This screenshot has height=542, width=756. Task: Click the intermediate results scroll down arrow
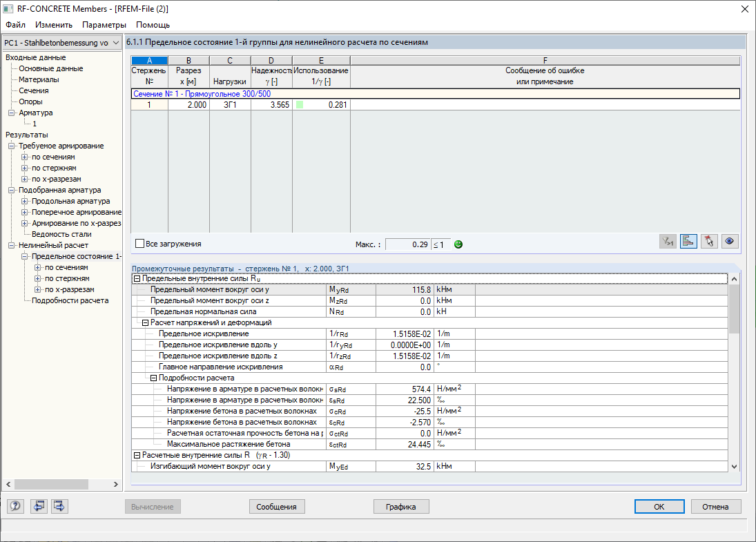click(x=734, y=466)
